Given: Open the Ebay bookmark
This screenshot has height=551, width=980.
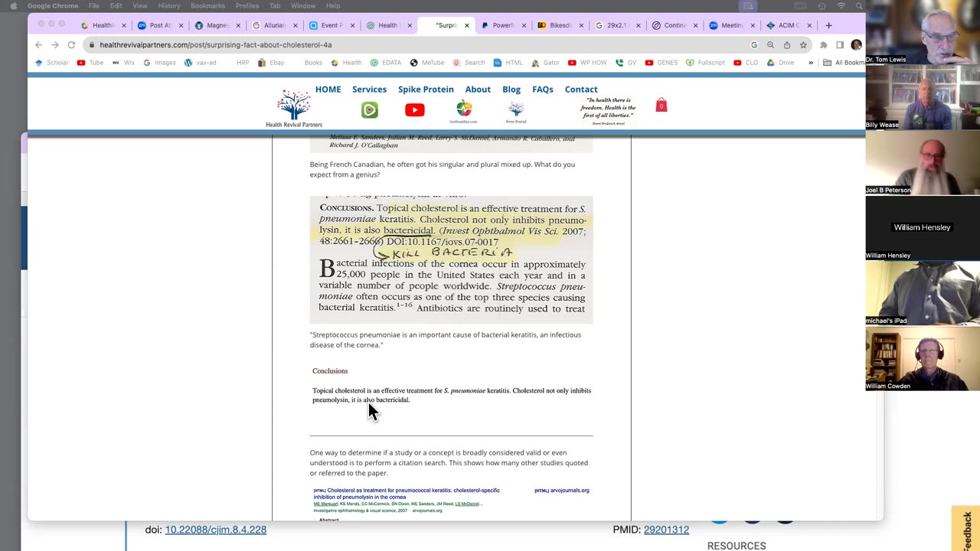Looking at the screenshot, I should 271,63.
